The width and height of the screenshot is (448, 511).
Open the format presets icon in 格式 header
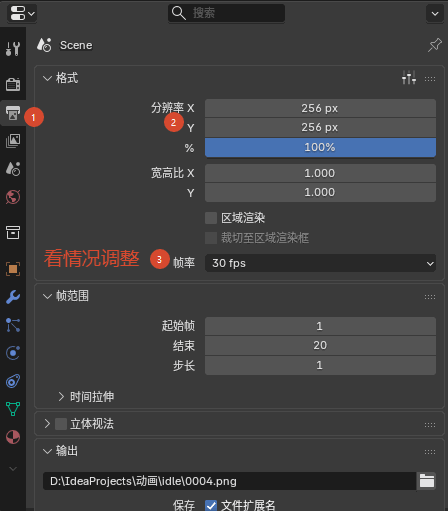click(x=409, y=78)
